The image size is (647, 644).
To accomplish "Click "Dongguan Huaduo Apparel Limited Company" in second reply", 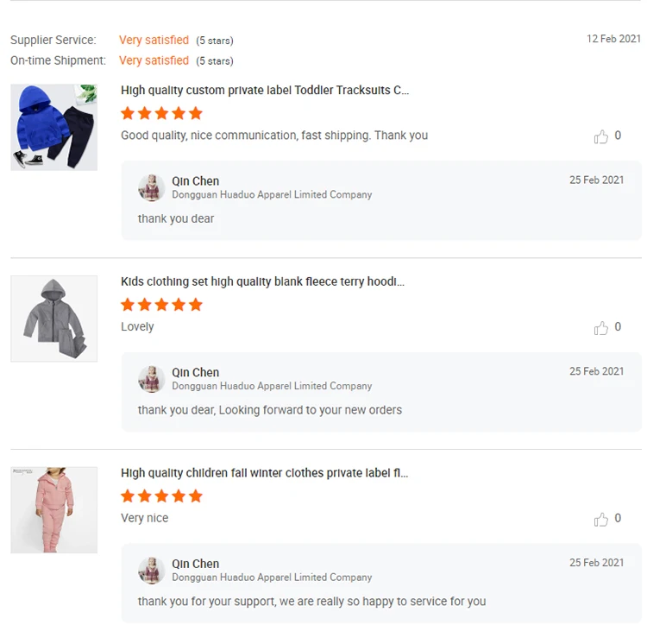I will [272, 386].
